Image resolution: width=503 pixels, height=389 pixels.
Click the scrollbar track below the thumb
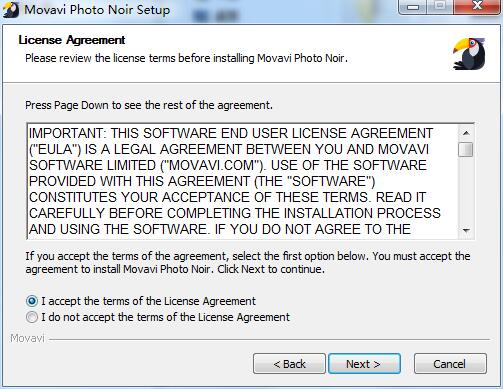[466, 189]
